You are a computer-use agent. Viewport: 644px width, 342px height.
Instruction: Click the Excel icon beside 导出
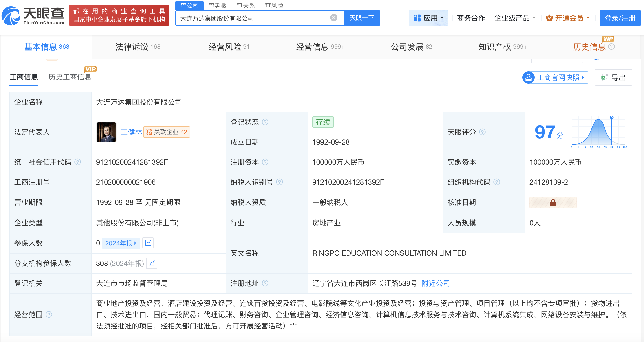(604, 77)
